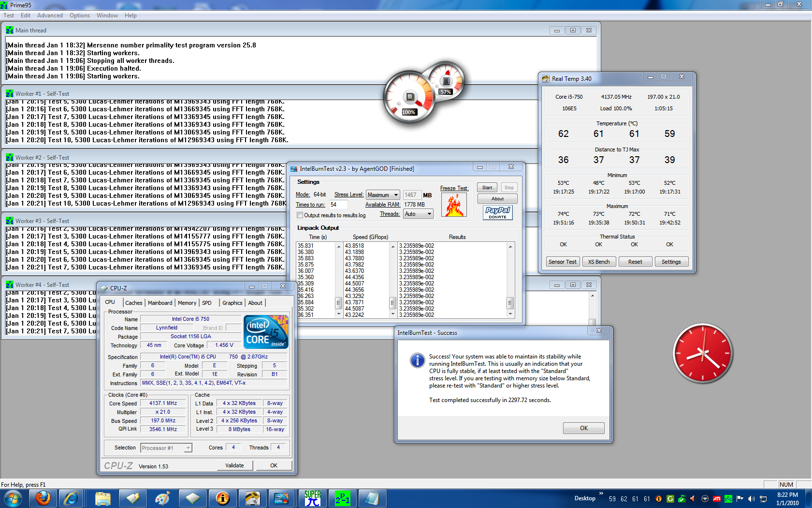Open the Stress Level dropdown
The width and height of the screenshot is (812, 508).
tap(383, 195)
